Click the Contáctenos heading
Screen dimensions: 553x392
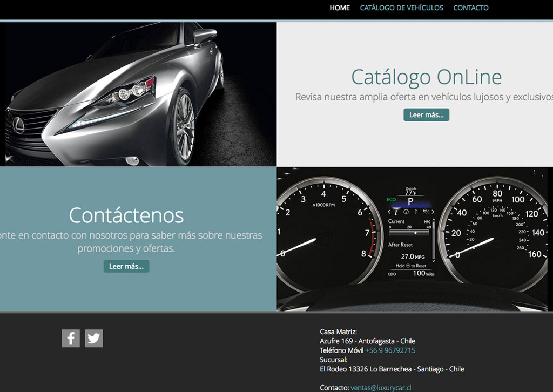point(126,215)
